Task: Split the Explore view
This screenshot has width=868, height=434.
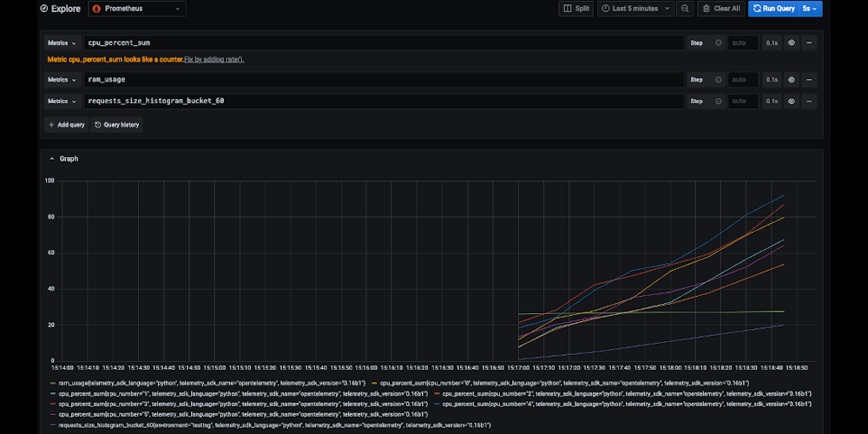Action: pos(578,9)
